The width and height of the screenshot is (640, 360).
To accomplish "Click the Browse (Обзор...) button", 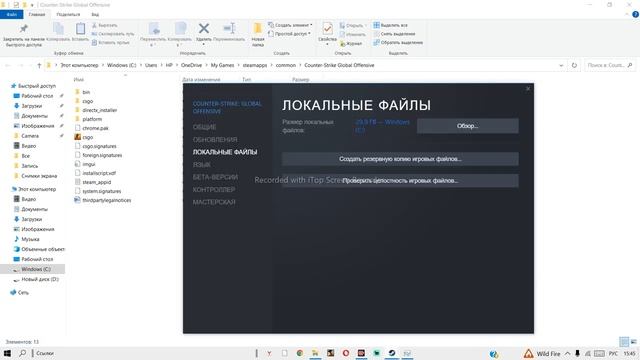I will 468,126.
